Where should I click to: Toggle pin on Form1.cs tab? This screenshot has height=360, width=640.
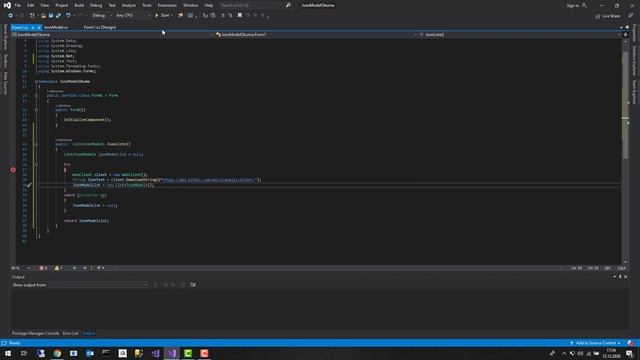click(33, 27)
